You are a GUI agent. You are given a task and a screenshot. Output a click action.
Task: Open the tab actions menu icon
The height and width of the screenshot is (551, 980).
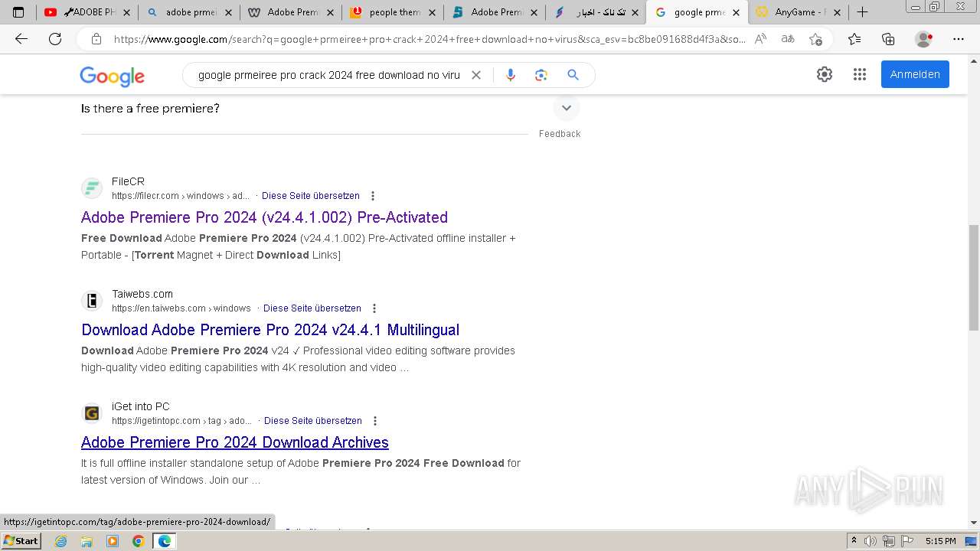pyautogui.click(x=18, y=12)
